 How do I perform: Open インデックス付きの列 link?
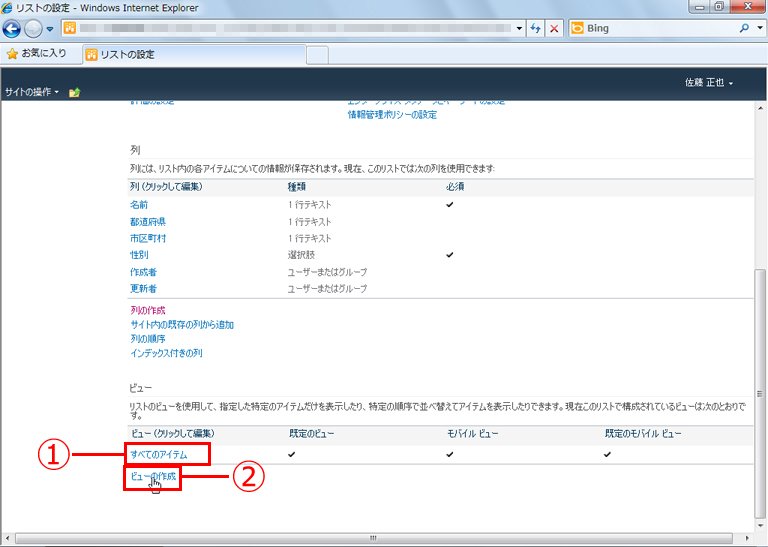[167, 353]
